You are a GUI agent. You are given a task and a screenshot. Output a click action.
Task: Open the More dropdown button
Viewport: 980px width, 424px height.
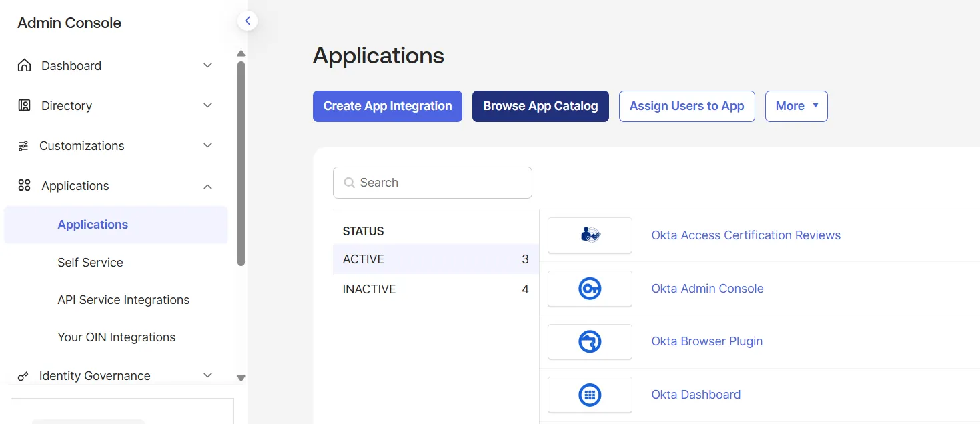click(x=797, y=106)
